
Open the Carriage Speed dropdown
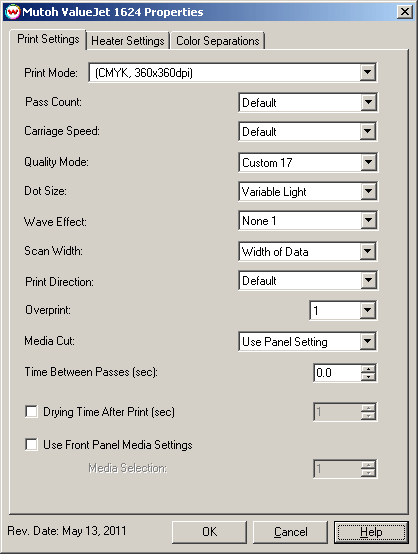click(368, 131)
